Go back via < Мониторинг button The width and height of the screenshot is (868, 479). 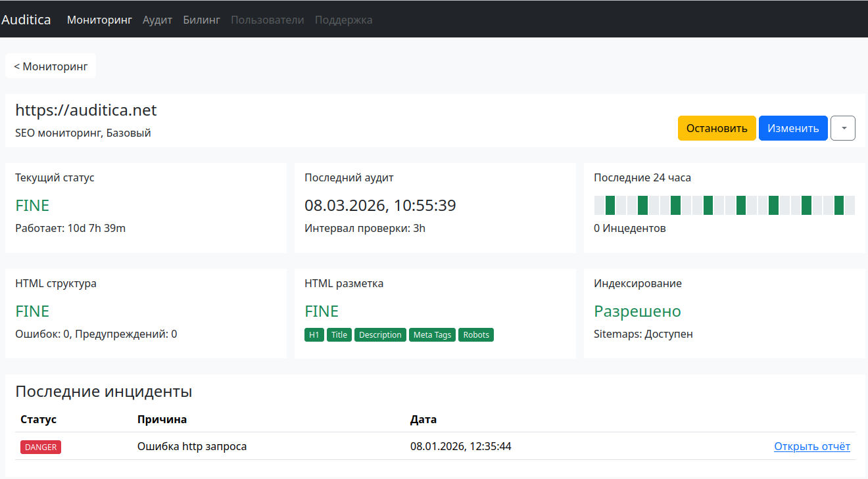(x=50, y=66)
